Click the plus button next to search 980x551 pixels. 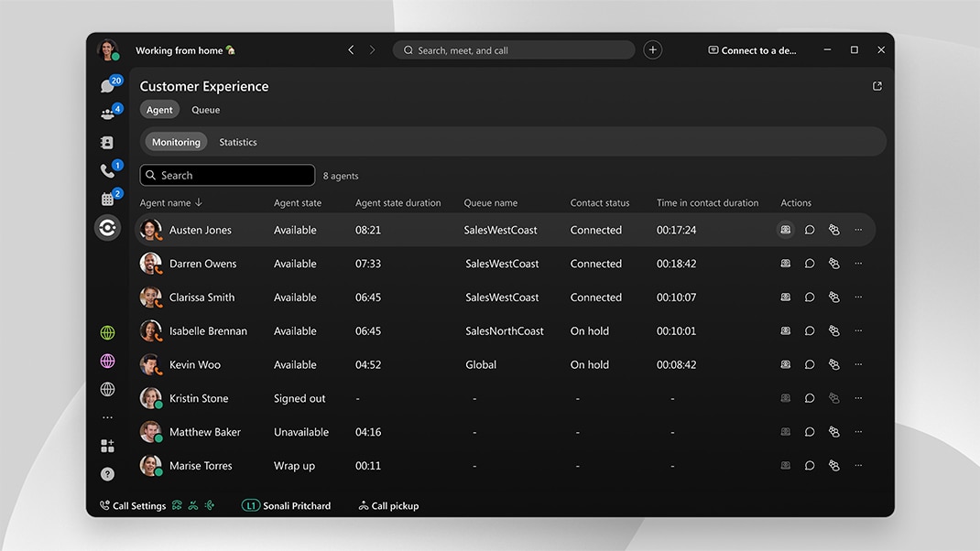652,50
